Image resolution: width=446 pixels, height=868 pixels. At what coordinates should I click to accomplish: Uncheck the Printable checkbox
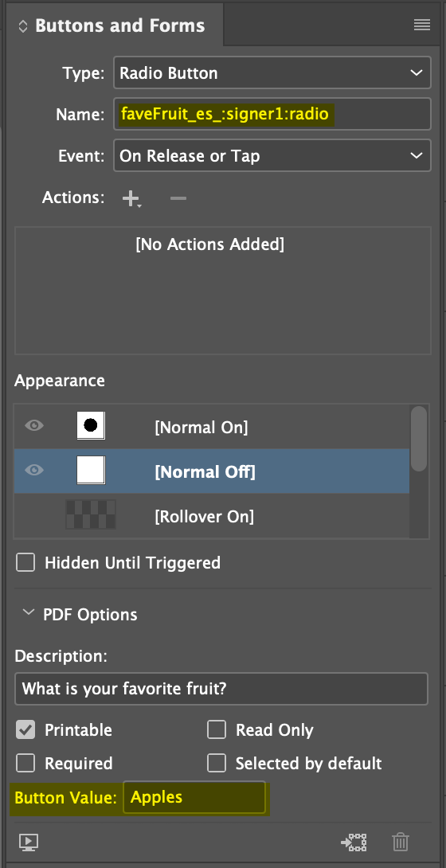25,730
